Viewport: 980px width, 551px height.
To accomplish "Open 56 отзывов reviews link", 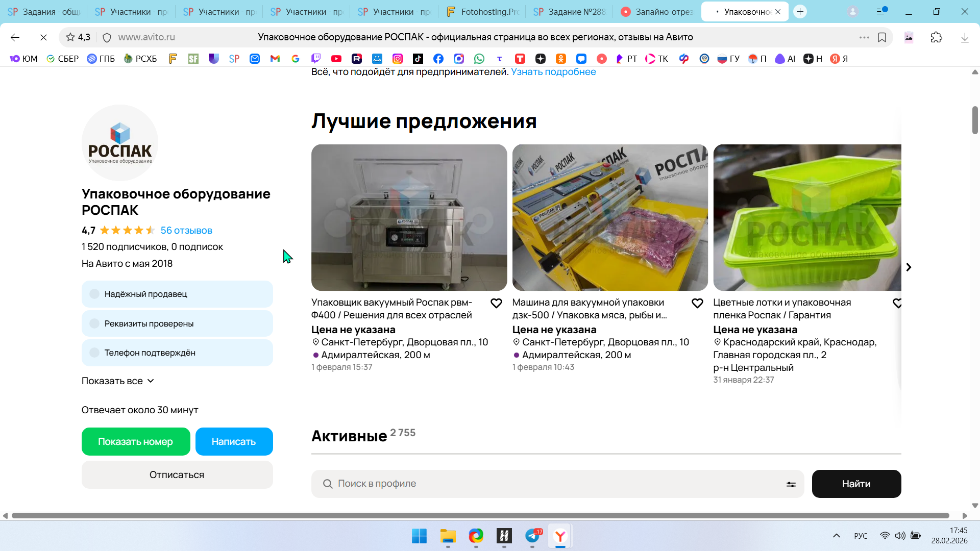I will click(x=186, y=231).
